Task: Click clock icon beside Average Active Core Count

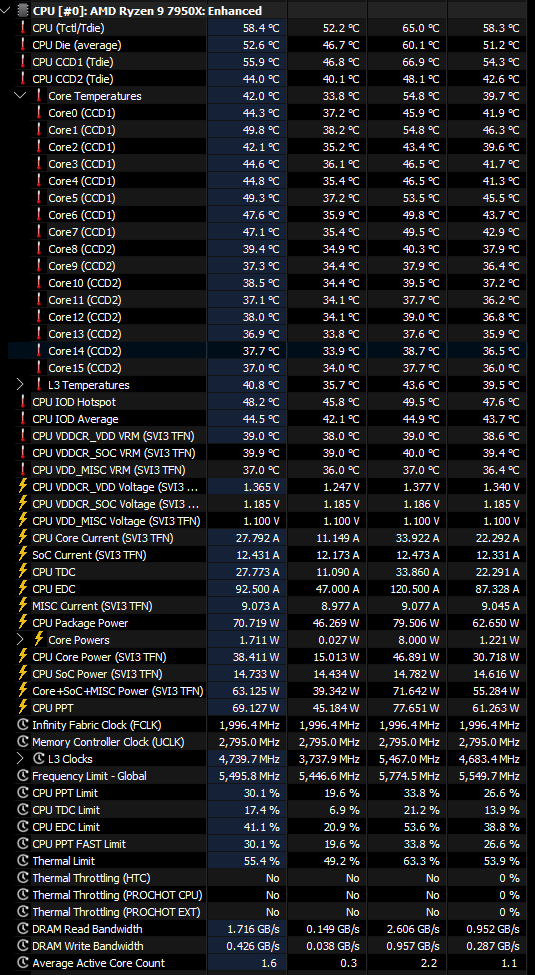Action: [x=23, y=963]
